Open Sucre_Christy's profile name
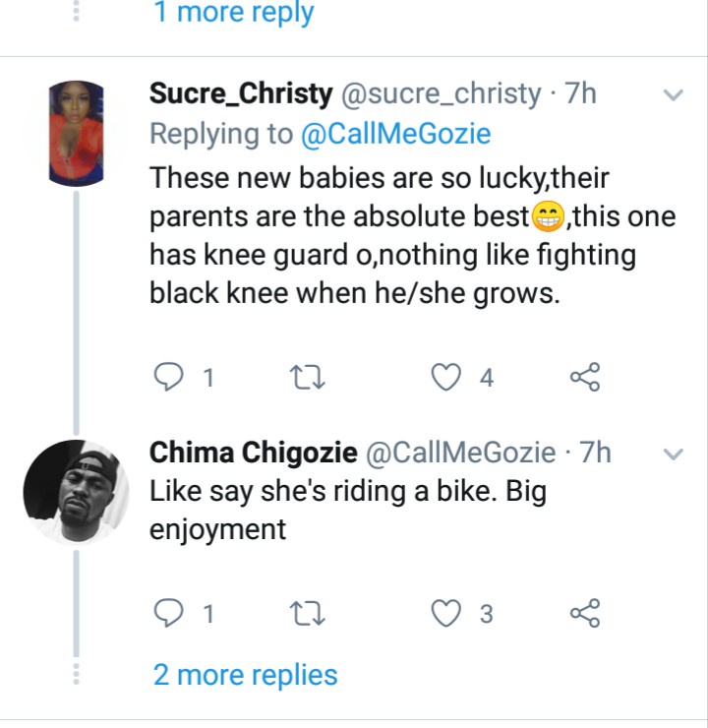 pyautogui.click(x=241, y=94)
